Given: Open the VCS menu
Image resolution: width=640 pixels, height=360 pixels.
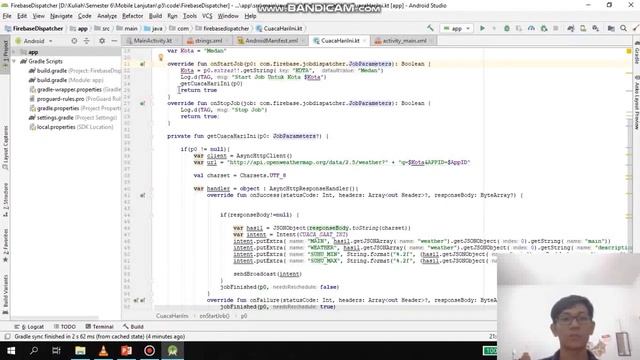Looking at the screenshot, I should point(207,16).
